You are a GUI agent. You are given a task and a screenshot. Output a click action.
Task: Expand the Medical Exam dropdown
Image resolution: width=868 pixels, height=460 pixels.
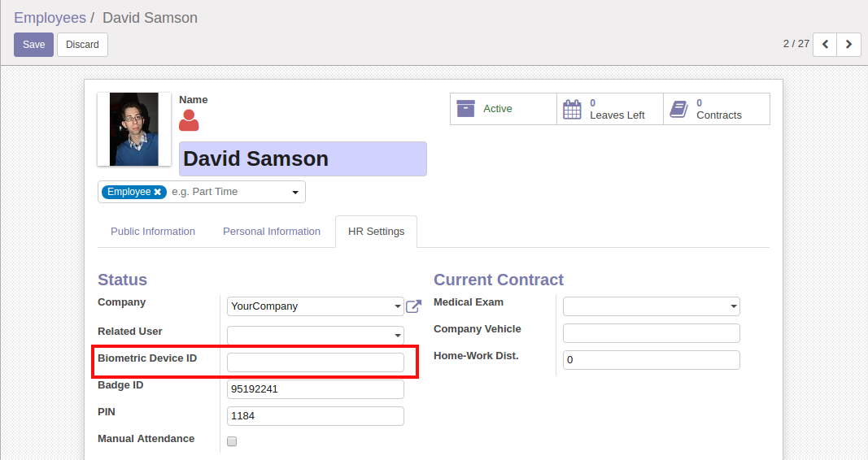pyautogui.click(x=734, y=307)
